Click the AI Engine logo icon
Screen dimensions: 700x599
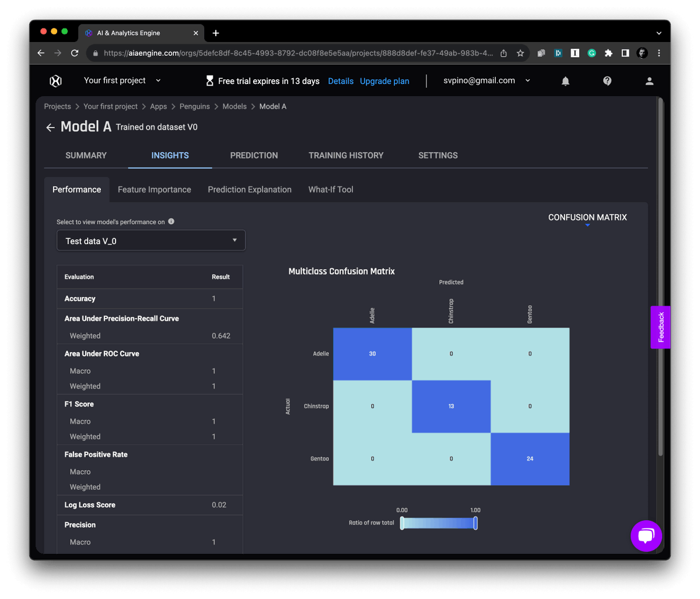[55, 81]
